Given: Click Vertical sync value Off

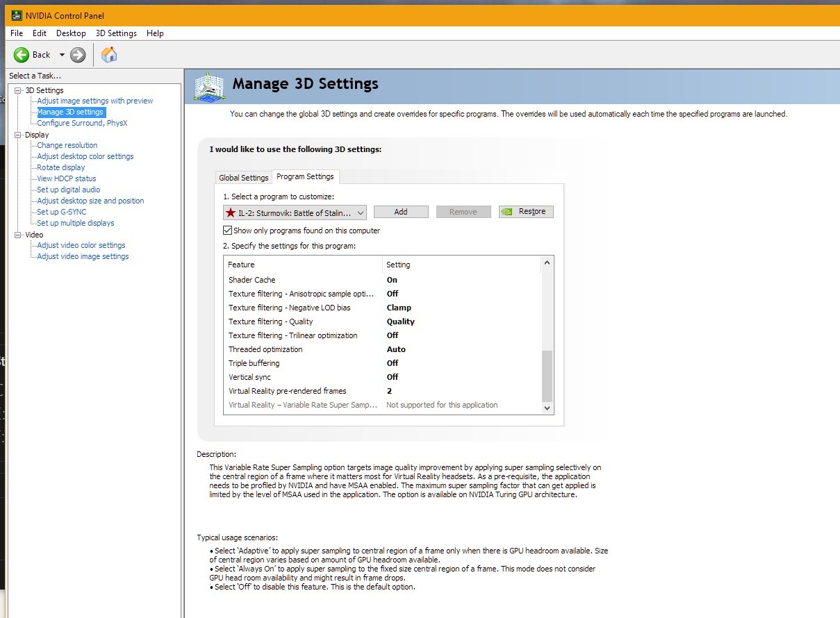Looking at the screenshot, I should [x=393, y=377].
